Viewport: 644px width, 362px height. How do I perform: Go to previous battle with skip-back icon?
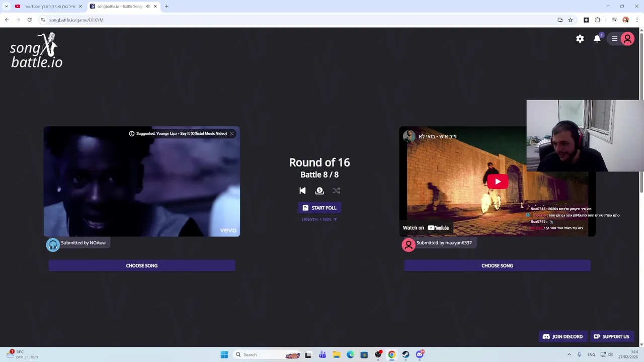[x=302, y=191]
